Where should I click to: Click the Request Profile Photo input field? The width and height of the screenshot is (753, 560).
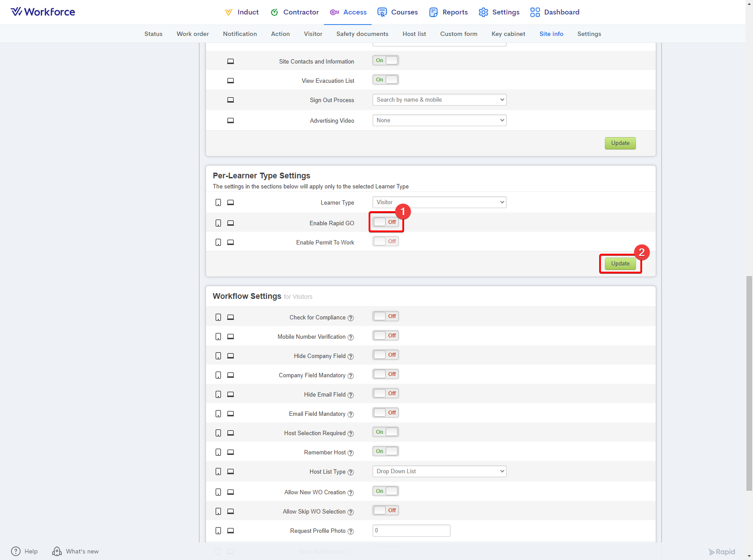point(411,531)
